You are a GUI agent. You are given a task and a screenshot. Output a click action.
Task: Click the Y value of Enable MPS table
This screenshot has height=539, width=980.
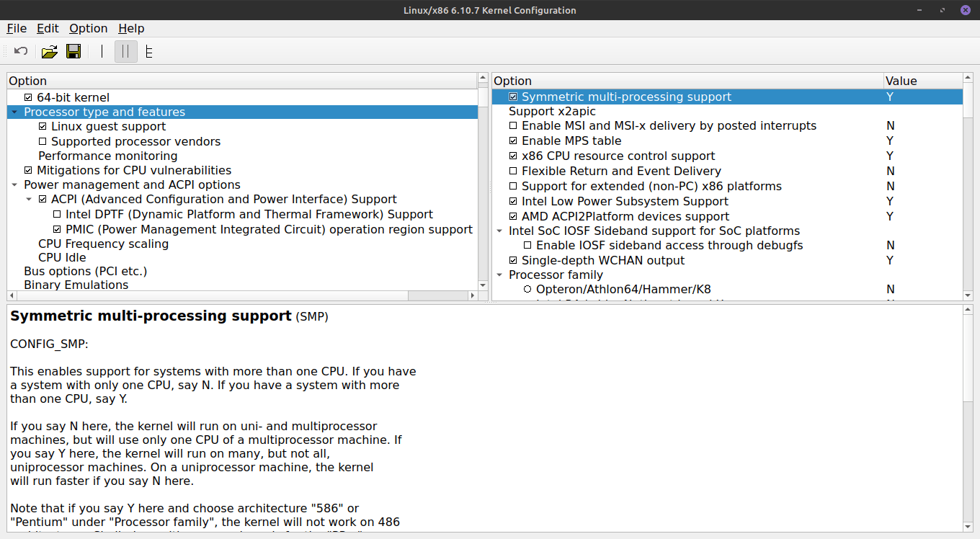point(890,141)
